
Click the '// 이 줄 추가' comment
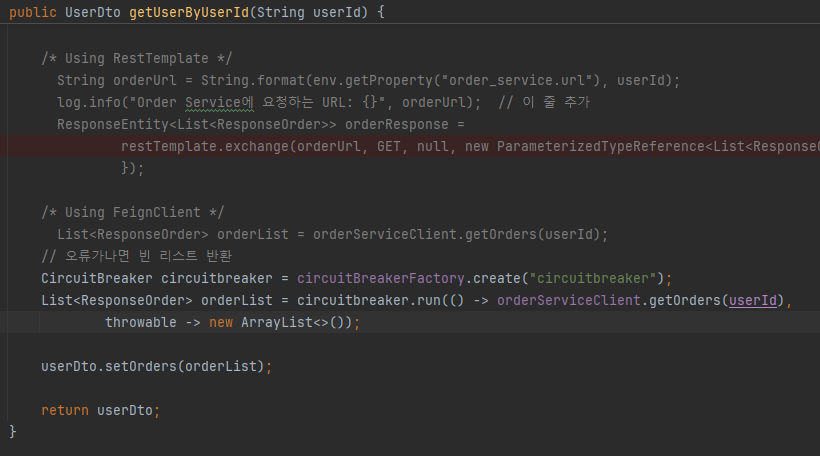click(x=544, y=102)
